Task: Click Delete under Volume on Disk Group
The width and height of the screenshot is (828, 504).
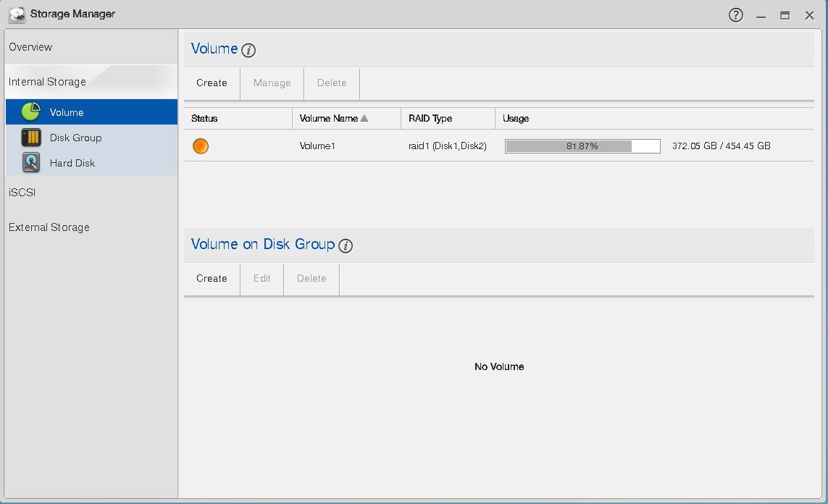Action: pos(311,278)
